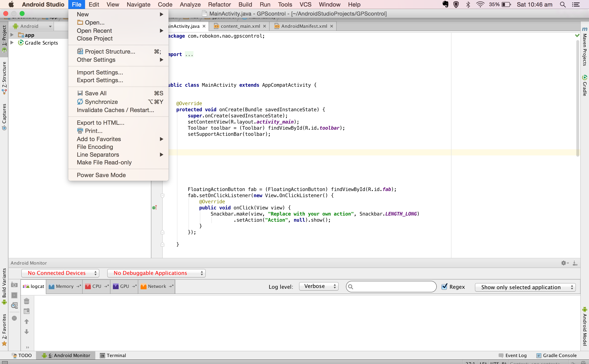Expand the app tree node
This screenshot has height=364, width=589.
point(12,35)
